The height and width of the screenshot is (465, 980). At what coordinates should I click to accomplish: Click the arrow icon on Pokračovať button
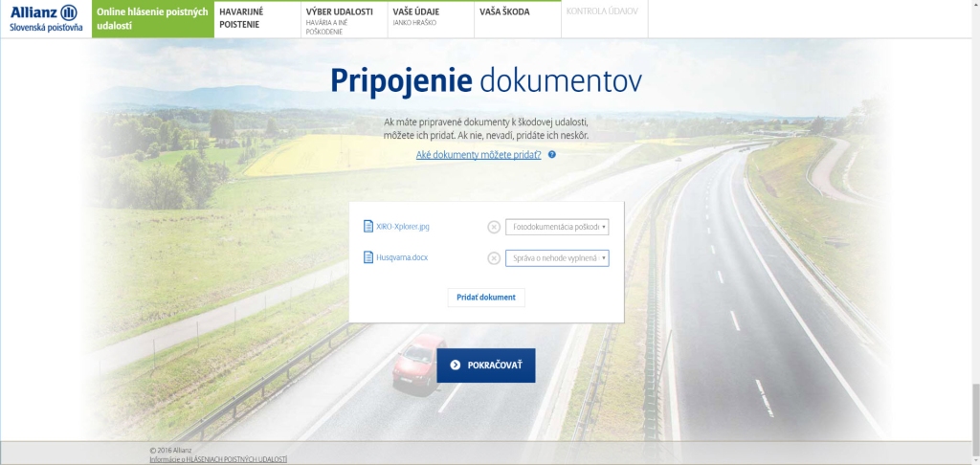tap(456, 365)
